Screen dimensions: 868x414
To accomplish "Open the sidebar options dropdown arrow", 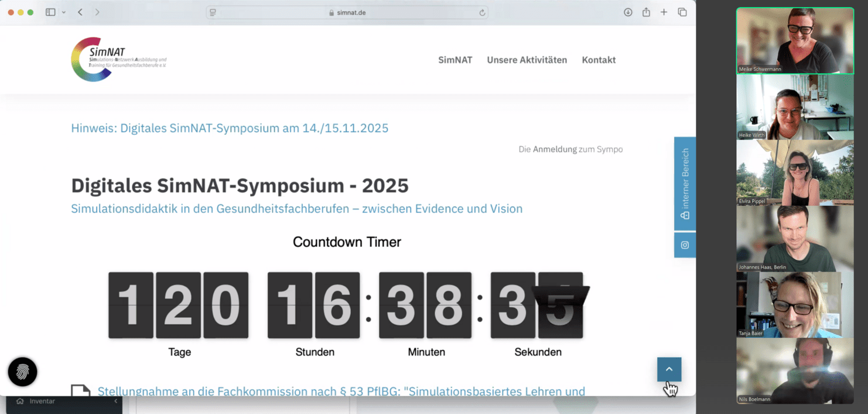I will [64, 12].
